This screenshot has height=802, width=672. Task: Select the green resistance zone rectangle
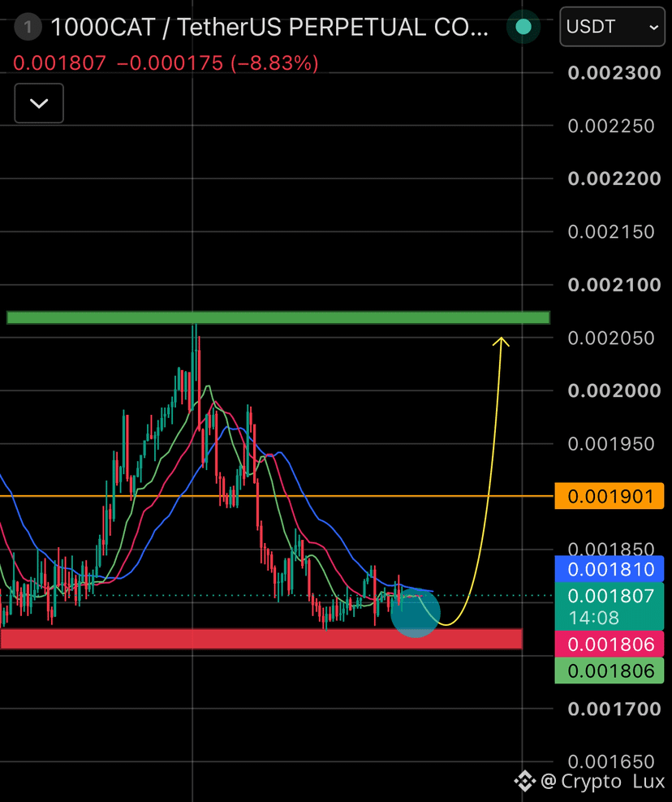[278, 317]
